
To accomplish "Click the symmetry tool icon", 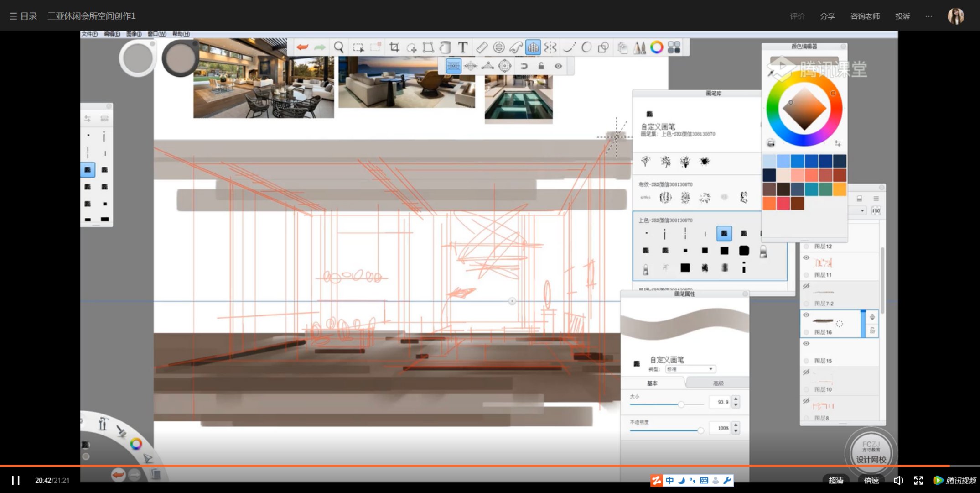I will [550, 47].
